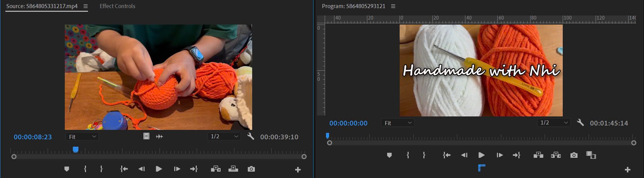The width and height of the screenshot is (644, 178).
Task: Step back one frame in Program monitor
Action: tap(464, 155)
